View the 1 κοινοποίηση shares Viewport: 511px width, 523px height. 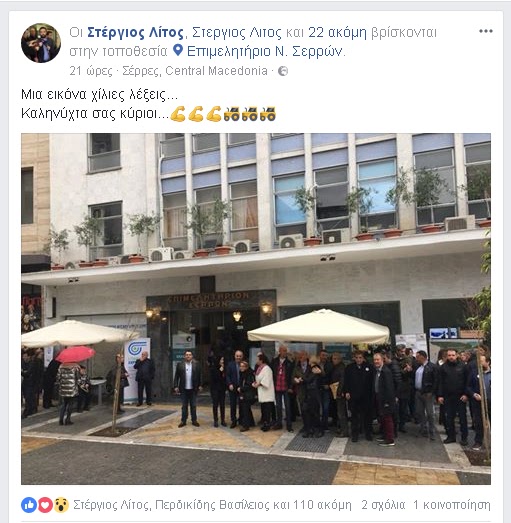click(452, 505)
